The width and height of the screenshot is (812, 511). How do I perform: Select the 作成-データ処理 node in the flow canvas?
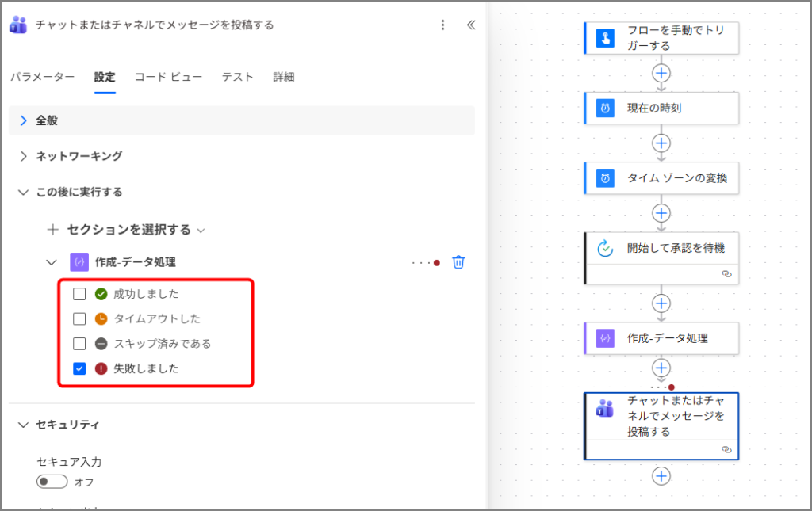coord(661,338)
